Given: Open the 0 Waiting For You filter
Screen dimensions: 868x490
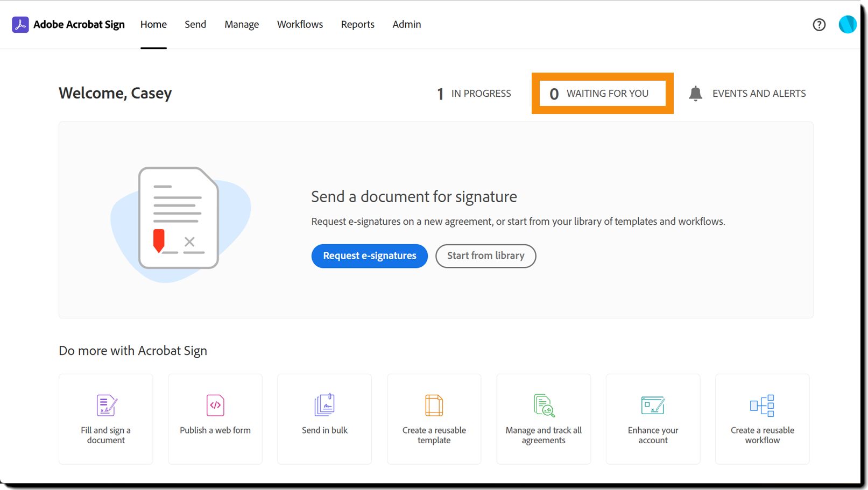Looking at the screenshot, I should (x=602, y=94).
